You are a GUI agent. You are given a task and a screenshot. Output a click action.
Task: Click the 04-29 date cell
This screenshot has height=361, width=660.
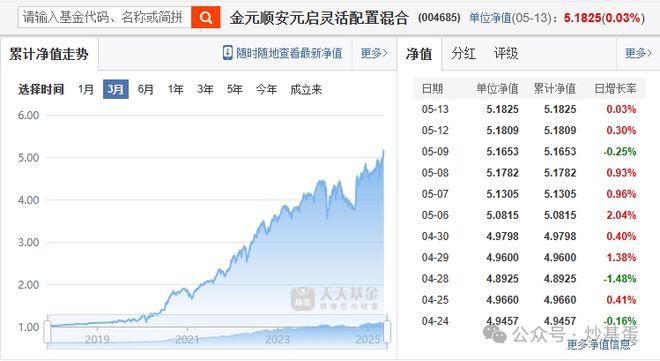435,257
